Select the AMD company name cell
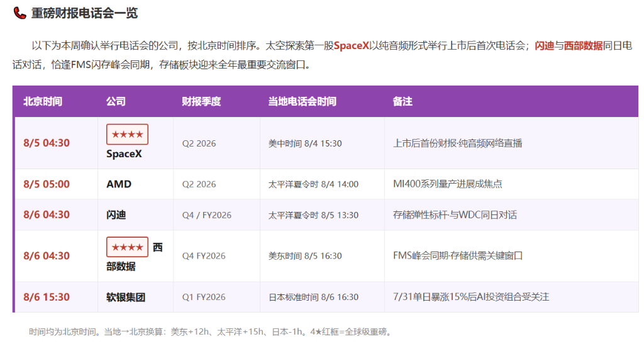 (x=119, y=184)
